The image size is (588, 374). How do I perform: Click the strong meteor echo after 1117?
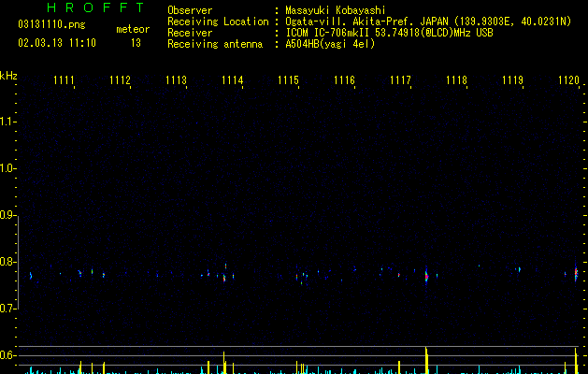click(426, 276)
